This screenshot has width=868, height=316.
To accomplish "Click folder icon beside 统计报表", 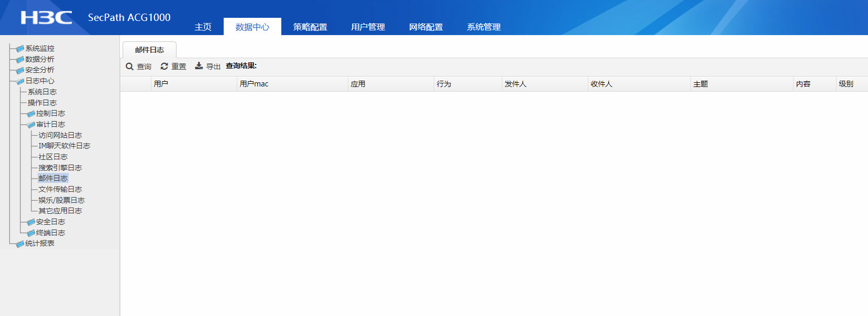I will click(20, 244).
